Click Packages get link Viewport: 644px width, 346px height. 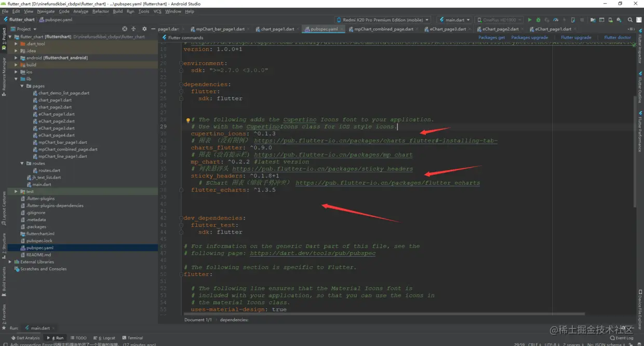point(491,37)
